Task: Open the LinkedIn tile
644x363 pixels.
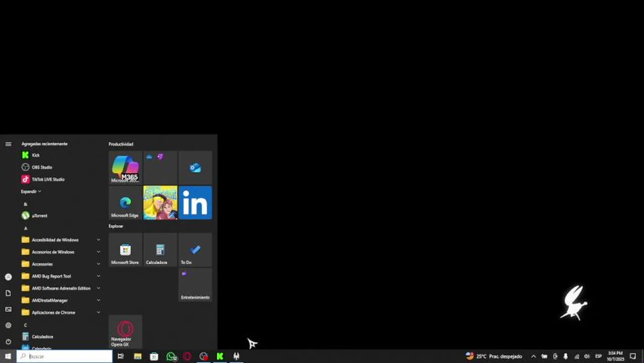Action: (195, 203)
